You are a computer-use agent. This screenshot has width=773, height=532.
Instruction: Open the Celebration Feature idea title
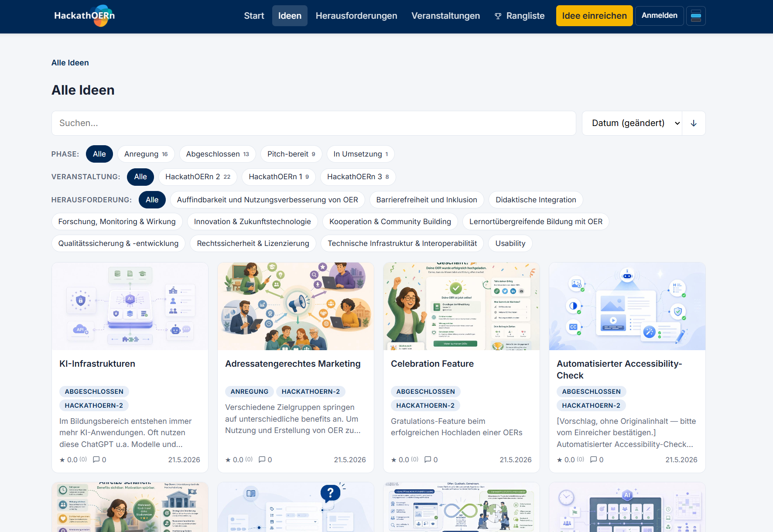click(432, 364)
